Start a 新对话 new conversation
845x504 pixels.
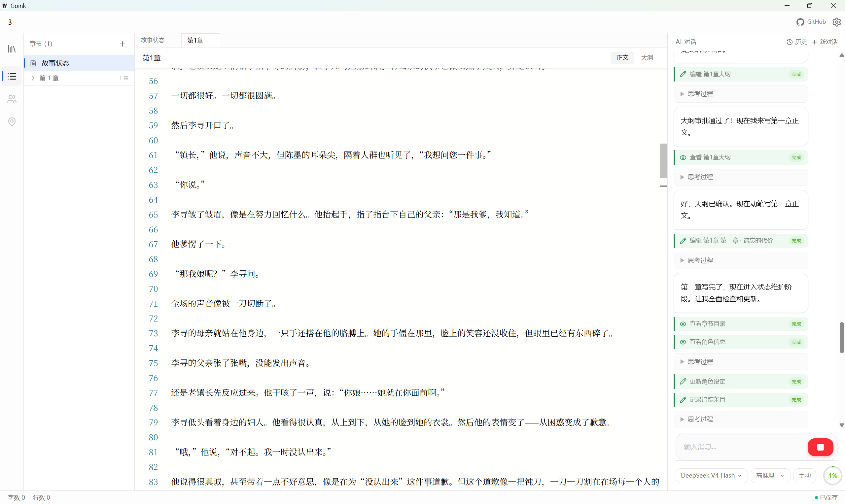[825, 42]
